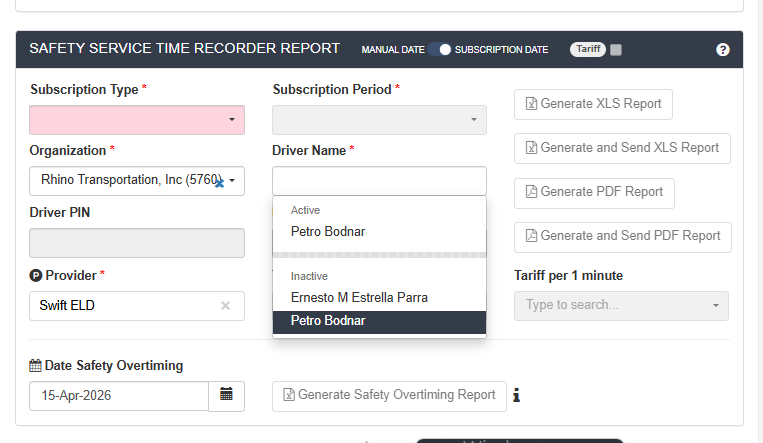Expand the Subscription Type dropdown
Viewport: 763px width, 443px height.
[137, 120]
